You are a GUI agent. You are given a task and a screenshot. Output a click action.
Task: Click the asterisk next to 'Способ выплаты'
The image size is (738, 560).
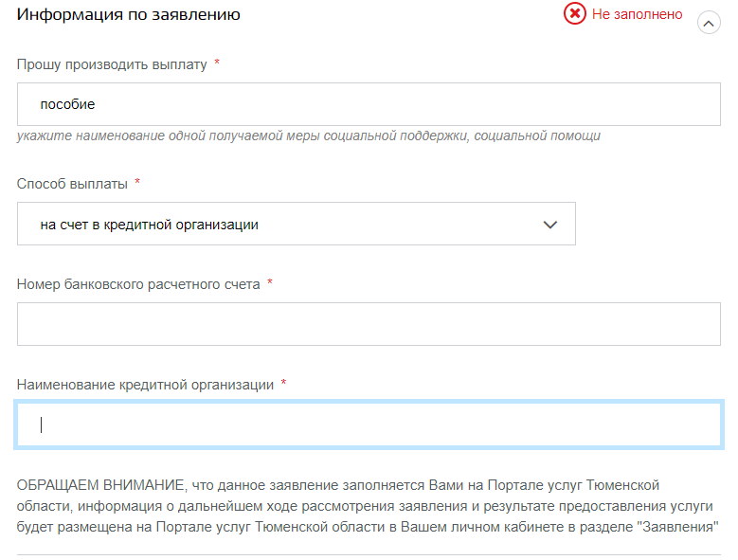[137, 182]
